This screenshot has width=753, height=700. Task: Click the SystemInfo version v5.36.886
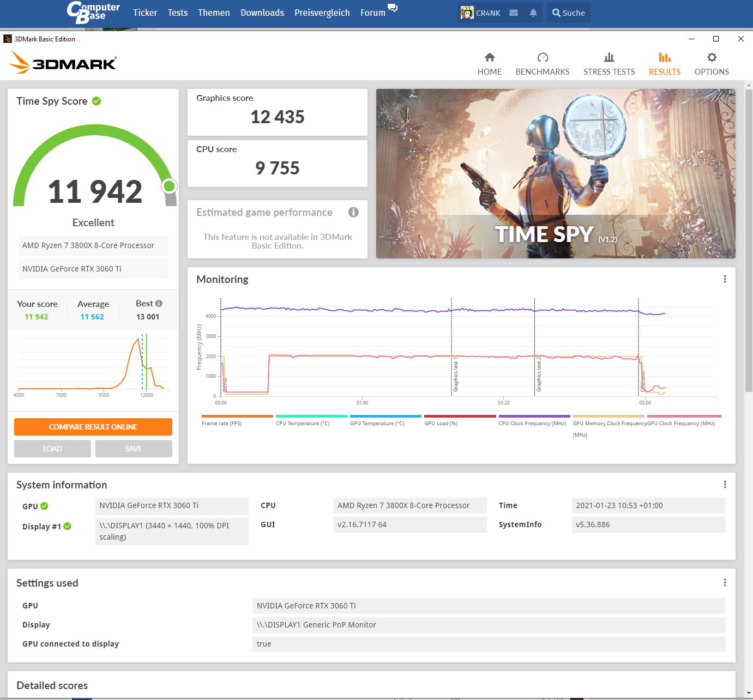(648, 524)
